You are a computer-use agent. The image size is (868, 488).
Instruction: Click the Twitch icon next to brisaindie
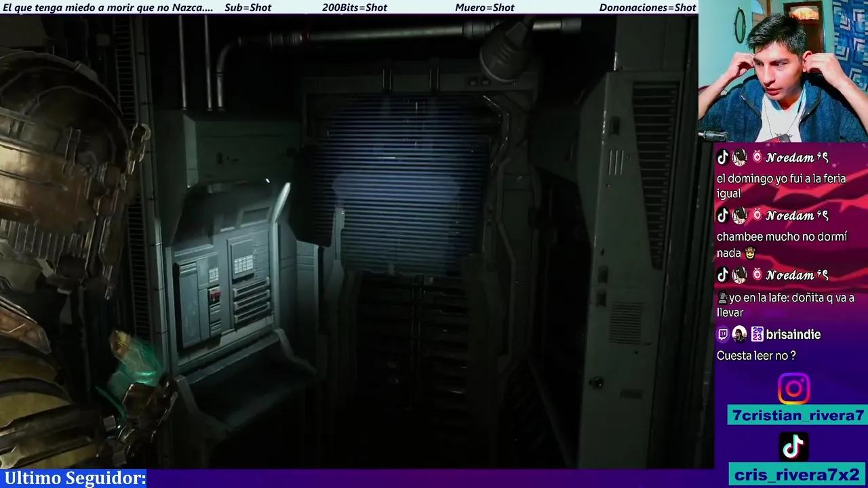point(723,334)
